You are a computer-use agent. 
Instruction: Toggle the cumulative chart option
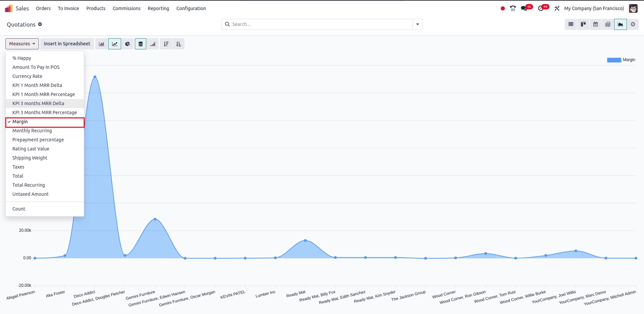153,44
